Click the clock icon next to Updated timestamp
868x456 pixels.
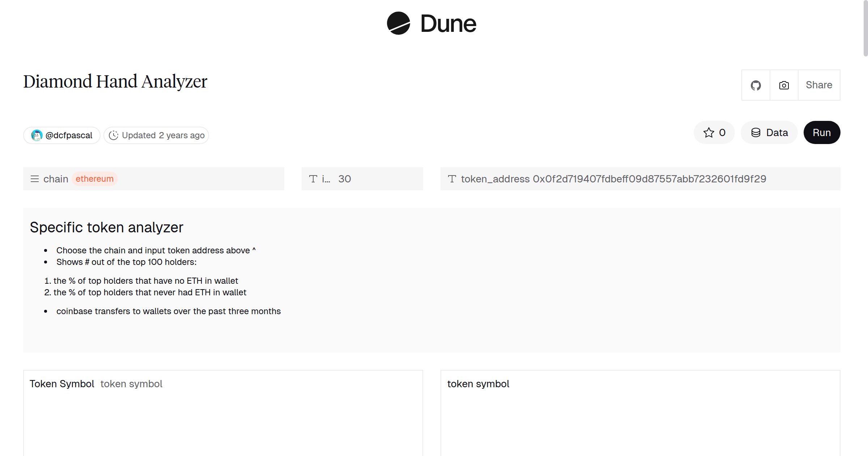pyautogui.click(x=114, y=135)
